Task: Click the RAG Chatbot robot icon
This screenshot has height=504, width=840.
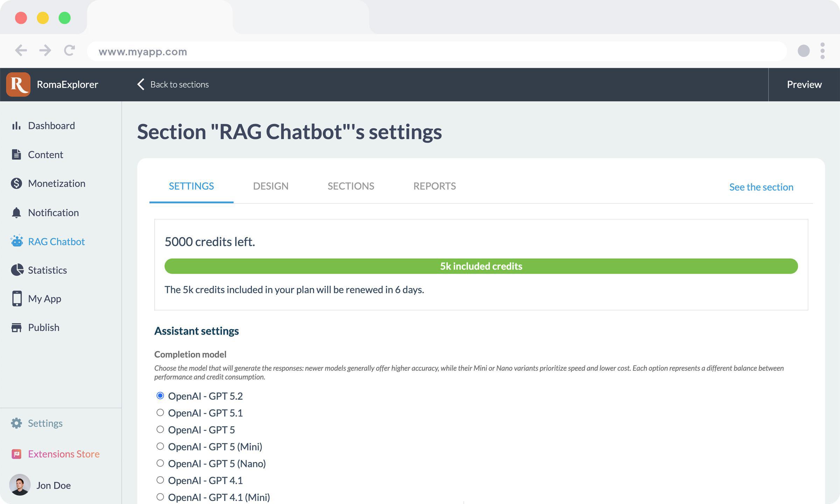Action: tap(16, 241)
